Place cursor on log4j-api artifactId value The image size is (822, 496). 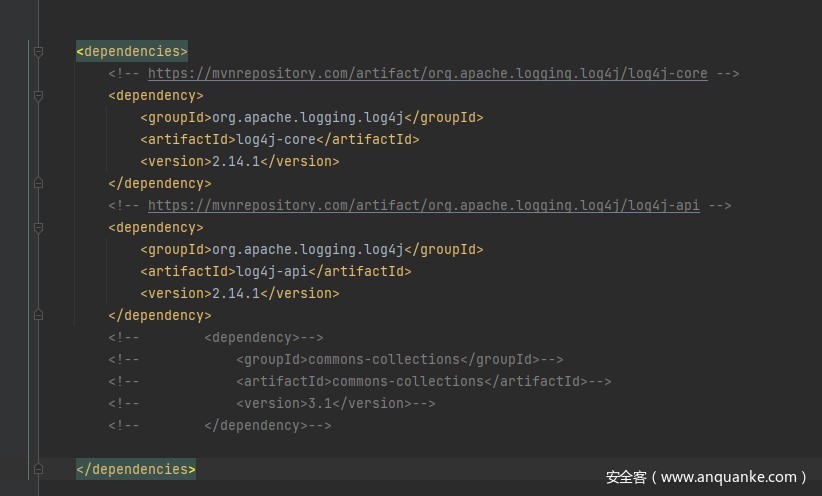(265, 272)
